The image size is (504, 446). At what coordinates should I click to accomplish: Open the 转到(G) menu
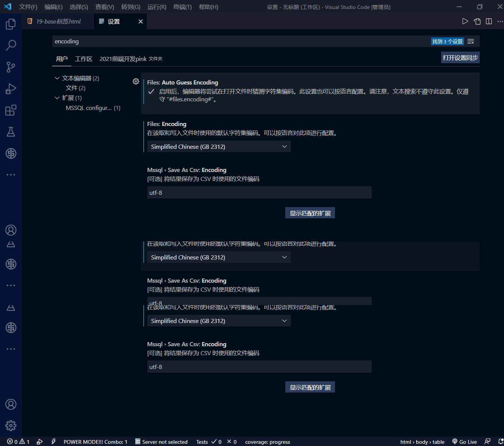click(131, 7)
